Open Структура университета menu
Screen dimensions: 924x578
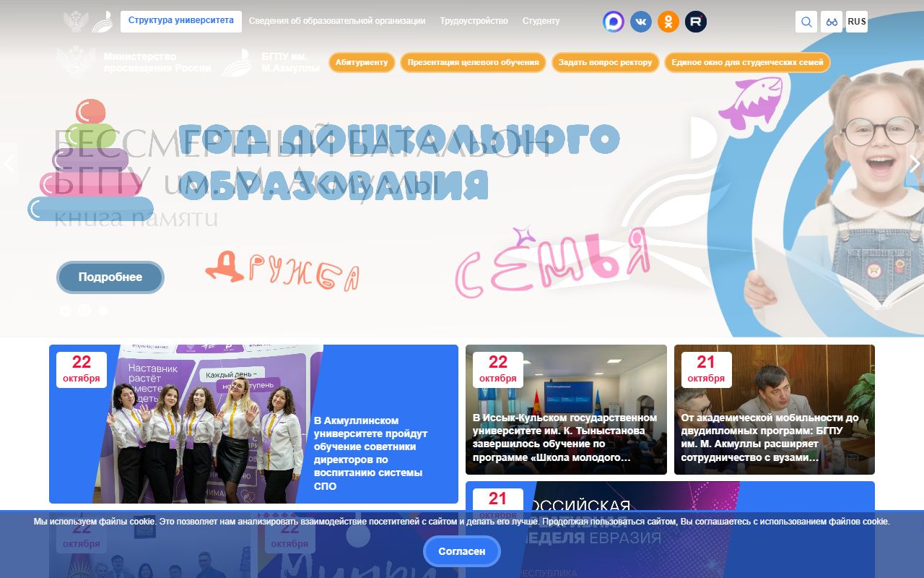click(181, 21)
